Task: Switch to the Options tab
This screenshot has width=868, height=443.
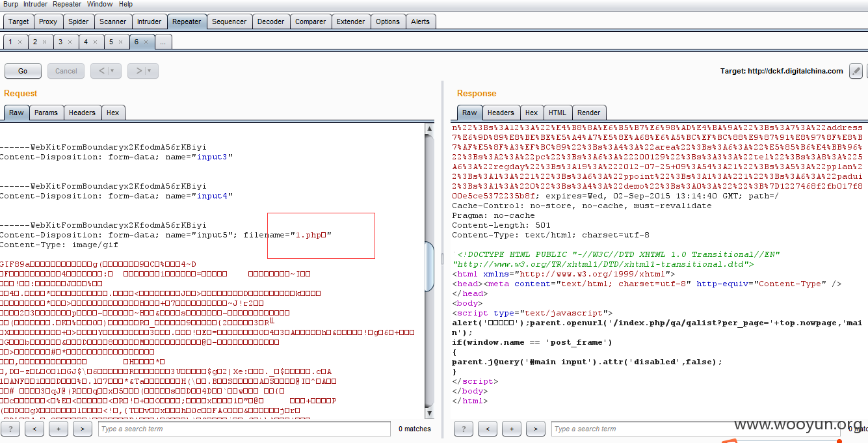Action: (x=388, y=21)
